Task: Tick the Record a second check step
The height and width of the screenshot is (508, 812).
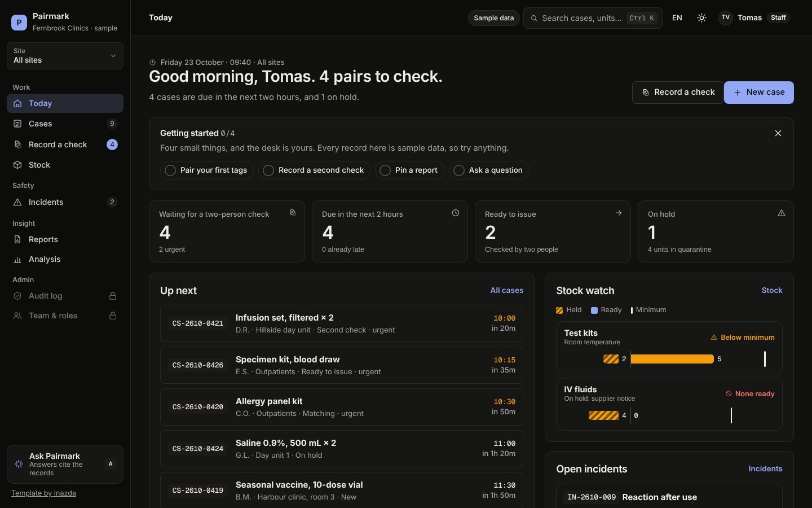Action: coord(315,170)
